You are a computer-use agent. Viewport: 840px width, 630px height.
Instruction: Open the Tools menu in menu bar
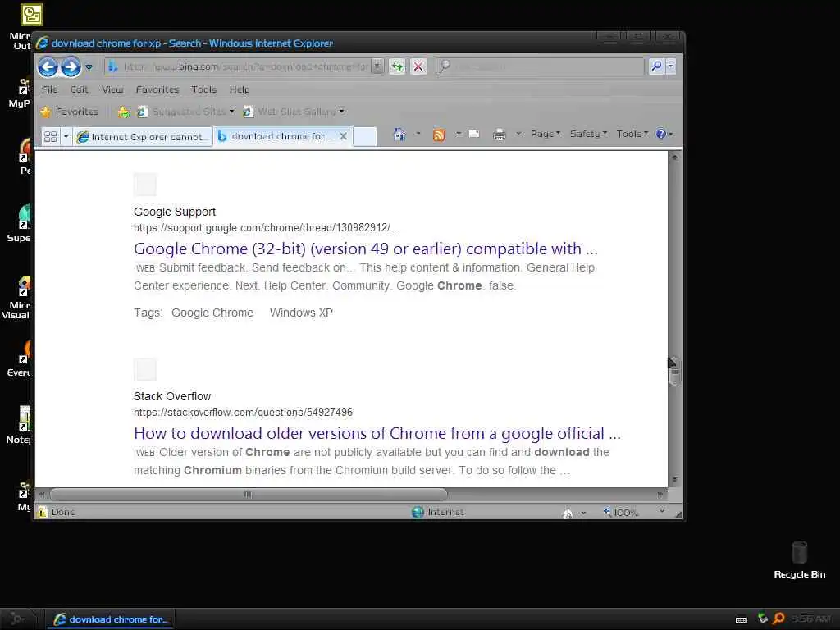point(203,89)
